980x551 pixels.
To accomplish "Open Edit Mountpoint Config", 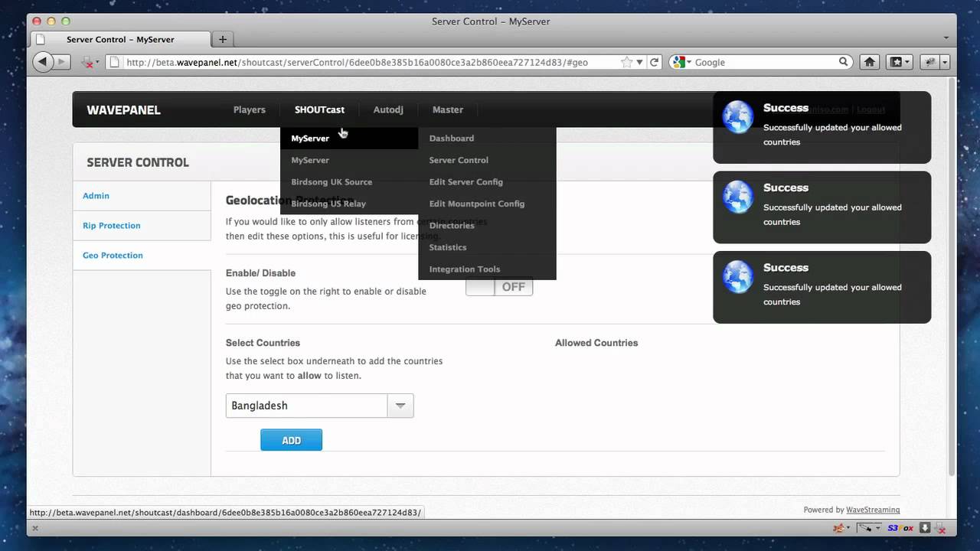I will click(x=487, y=204).
